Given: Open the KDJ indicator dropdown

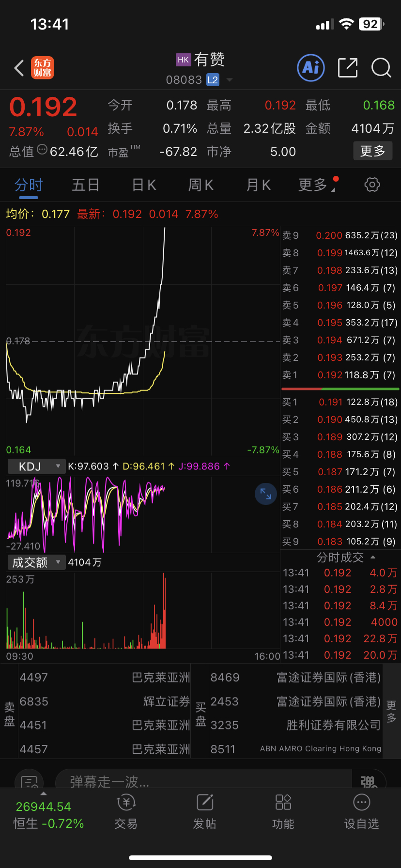Looking at the screenshot, I should click(36, 466).
